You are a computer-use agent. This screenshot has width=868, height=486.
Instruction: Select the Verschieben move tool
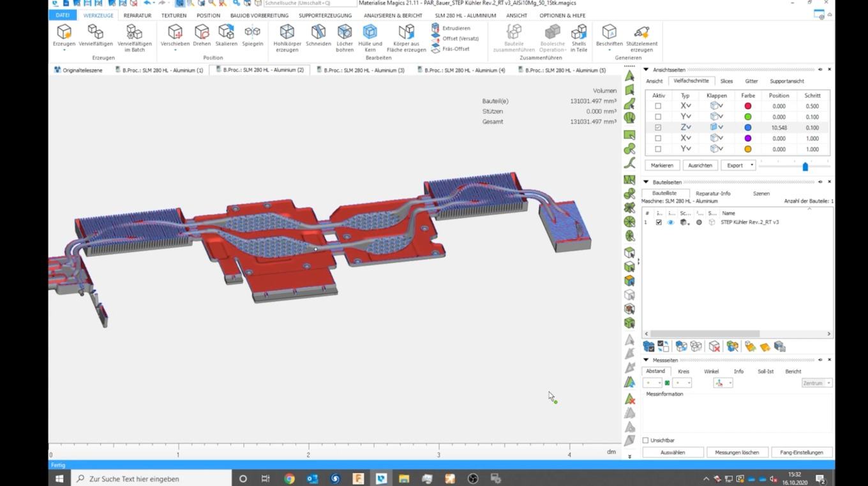(x=175, y=38)
